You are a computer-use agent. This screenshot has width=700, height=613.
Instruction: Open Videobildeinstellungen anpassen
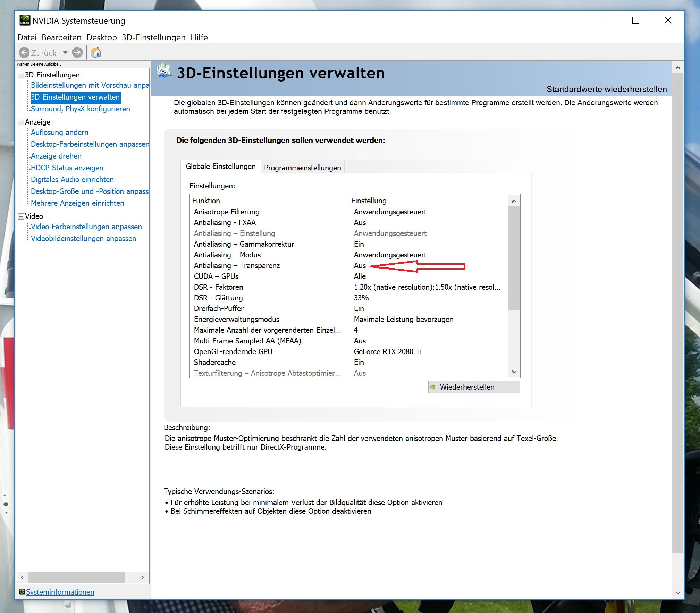[x=84, y=239]
